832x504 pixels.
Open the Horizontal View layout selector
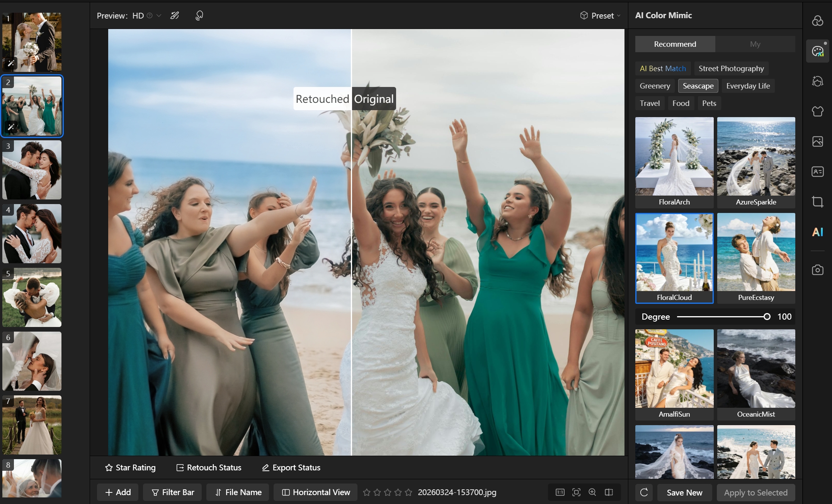click(x=316, y=492)
